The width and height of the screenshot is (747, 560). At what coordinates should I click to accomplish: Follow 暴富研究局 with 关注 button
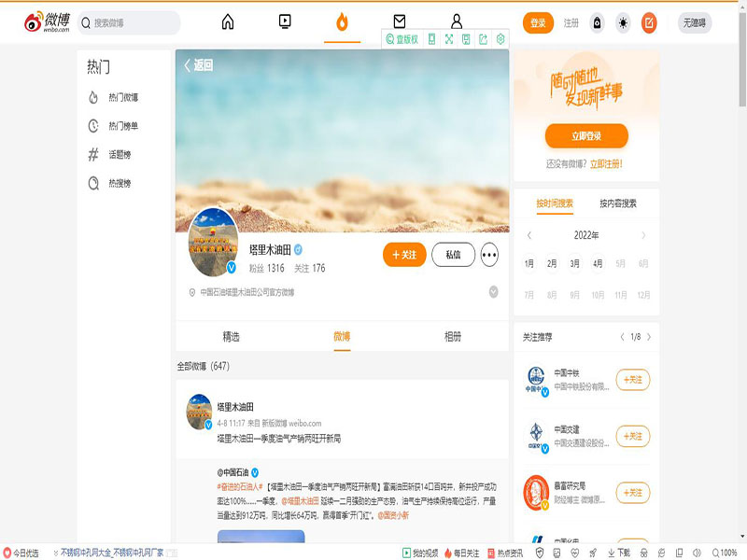click(633, 493)
